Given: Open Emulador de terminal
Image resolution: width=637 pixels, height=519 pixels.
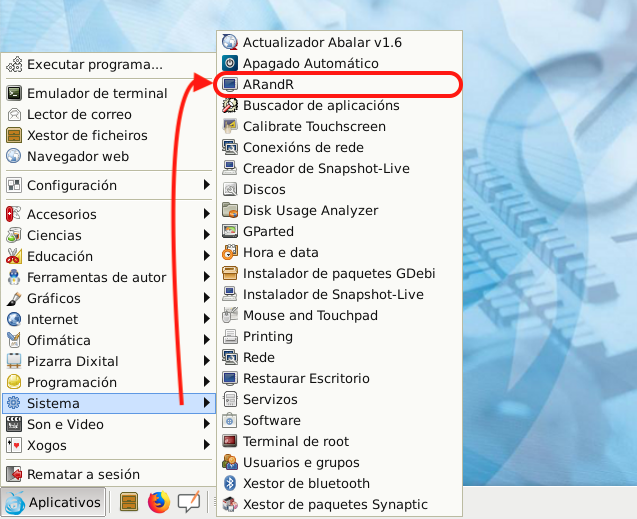Looking at the screenshot, I should coord(97,93).
